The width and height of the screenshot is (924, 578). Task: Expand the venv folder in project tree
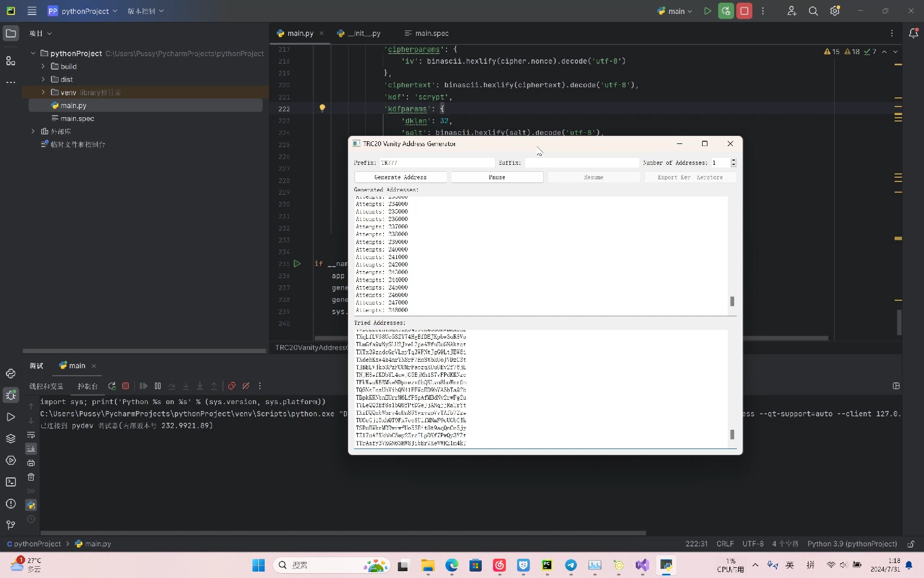(x=43, y=92)
